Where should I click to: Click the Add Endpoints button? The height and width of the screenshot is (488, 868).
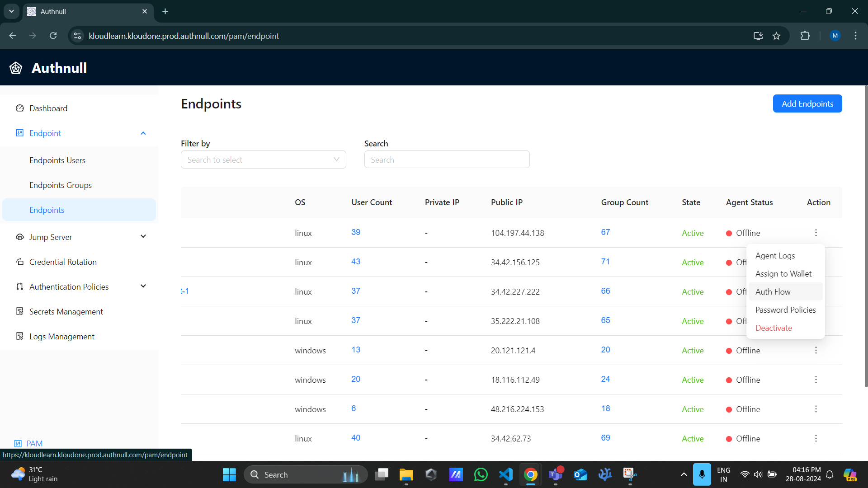807,103
